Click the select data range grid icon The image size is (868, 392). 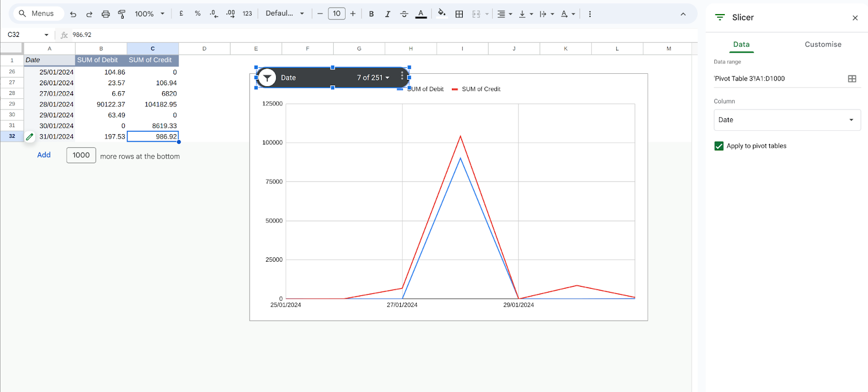point(852,79)
